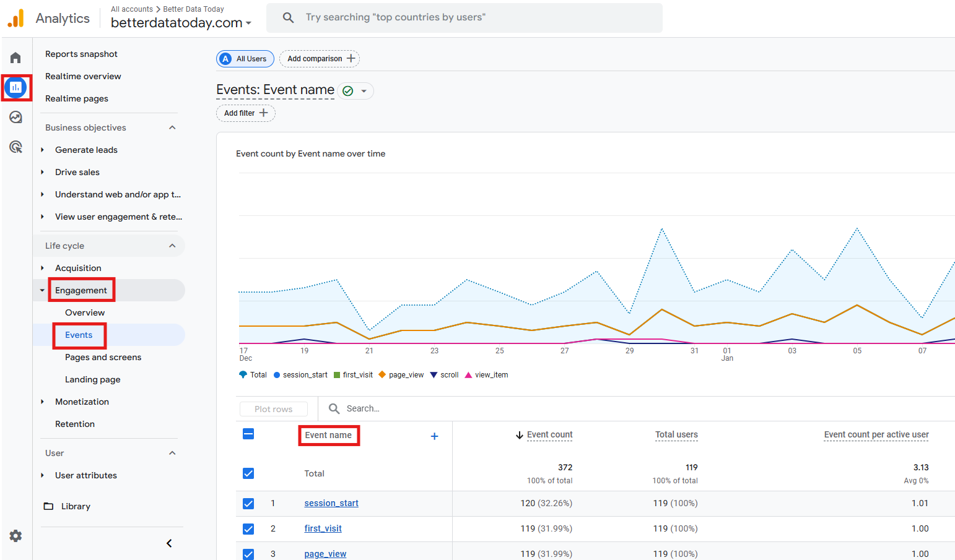Uncheck the session_start row checkbox

[248, 504]
